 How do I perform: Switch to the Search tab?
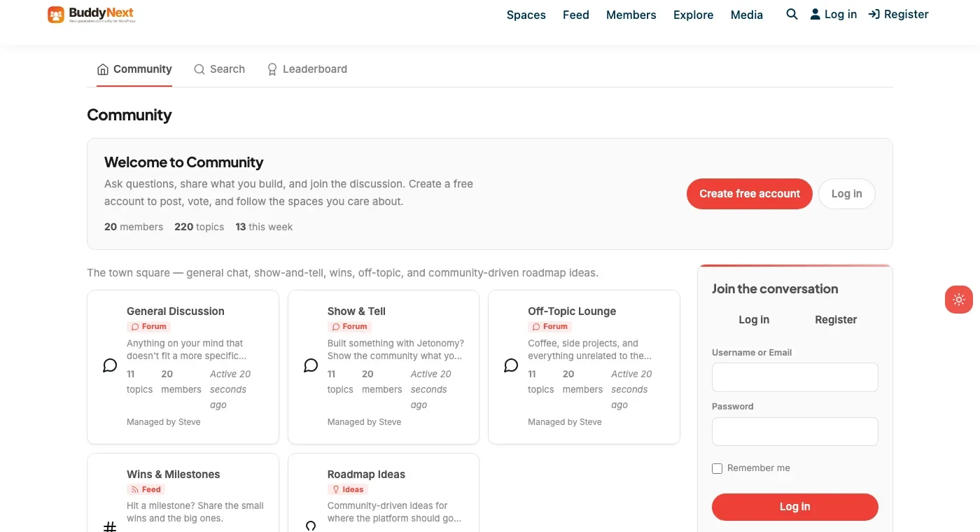(219, 69)
